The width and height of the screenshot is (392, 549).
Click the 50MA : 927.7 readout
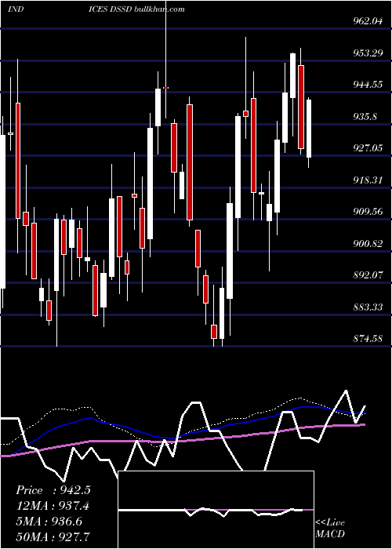click(53, 536)
